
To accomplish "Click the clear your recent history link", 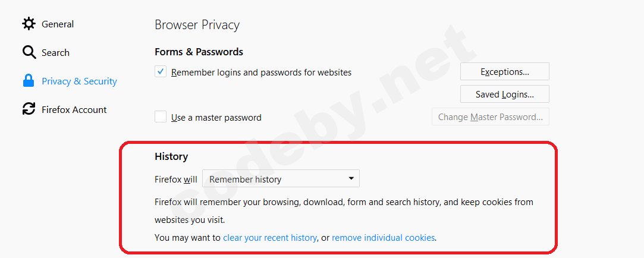I will (x=269, y=238).
